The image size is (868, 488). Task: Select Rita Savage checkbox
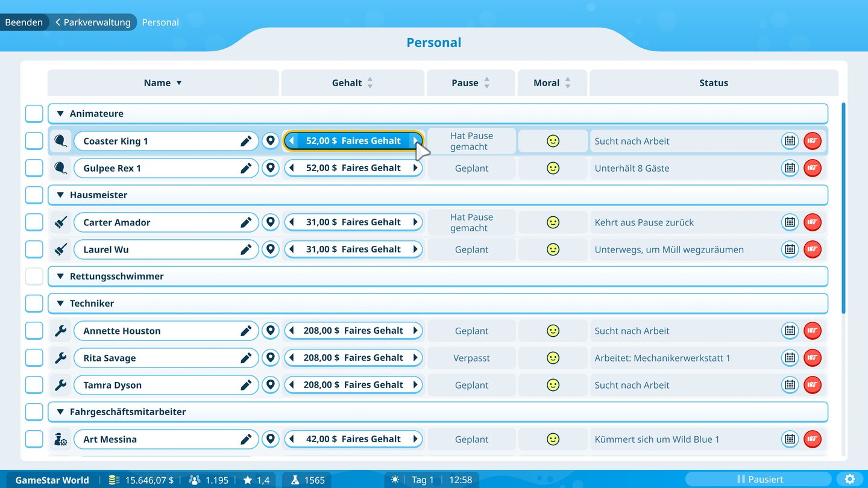pyautogui.click(x=34, y=358)
